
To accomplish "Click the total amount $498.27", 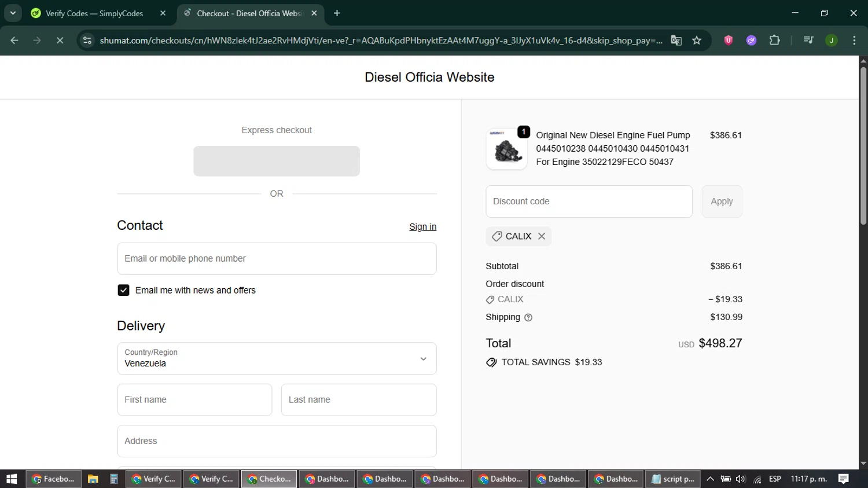I will [x=720, y=343].
